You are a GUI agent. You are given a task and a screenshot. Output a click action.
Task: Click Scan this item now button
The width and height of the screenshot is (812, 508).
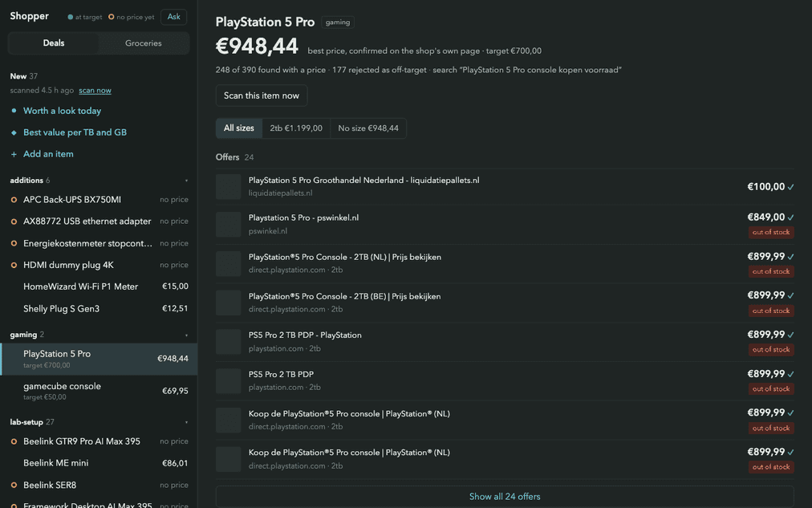[x=262, y=96]
